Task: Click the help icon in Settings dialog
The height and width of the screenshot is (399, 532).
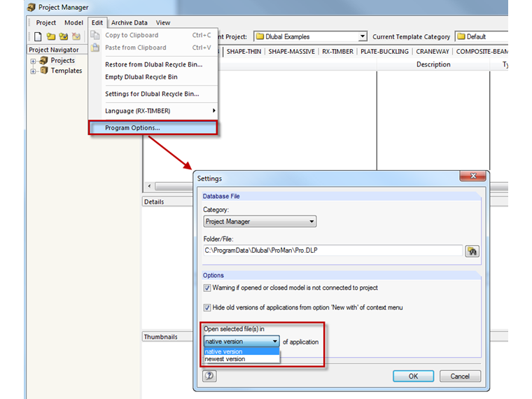Action: pyautogui.click(x=209, y=376)
